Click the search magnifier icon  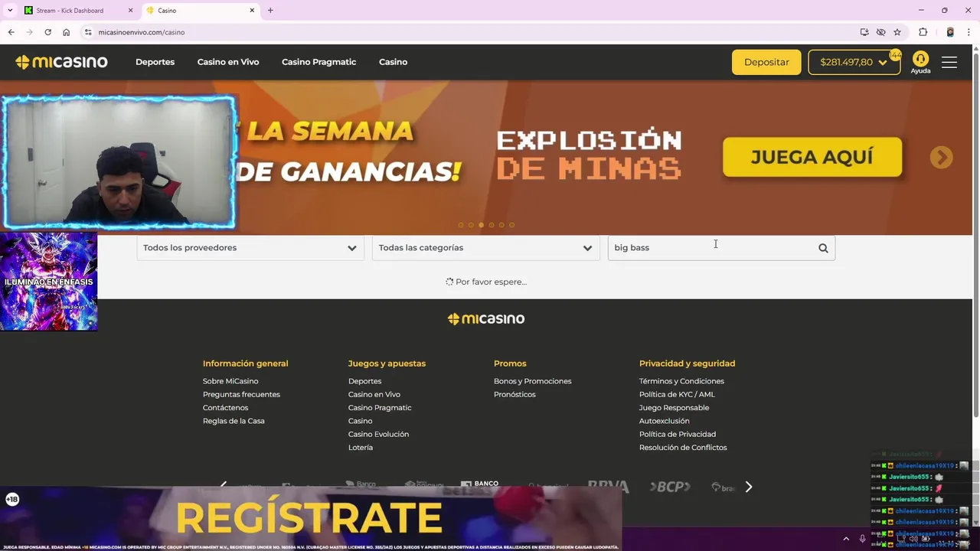[823, 248]
